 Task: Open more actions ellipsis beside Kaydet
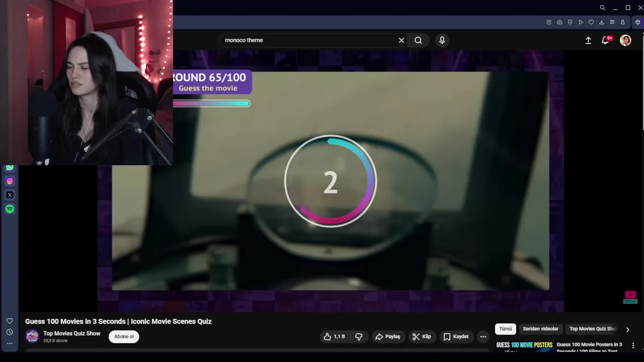point(483,337)
